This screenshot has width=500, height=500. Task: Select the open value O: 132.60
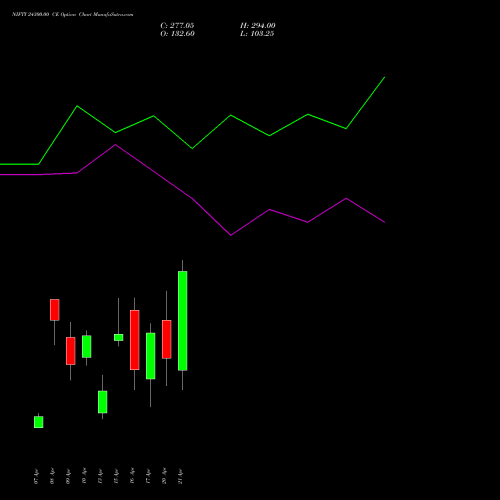click(177, 34)
